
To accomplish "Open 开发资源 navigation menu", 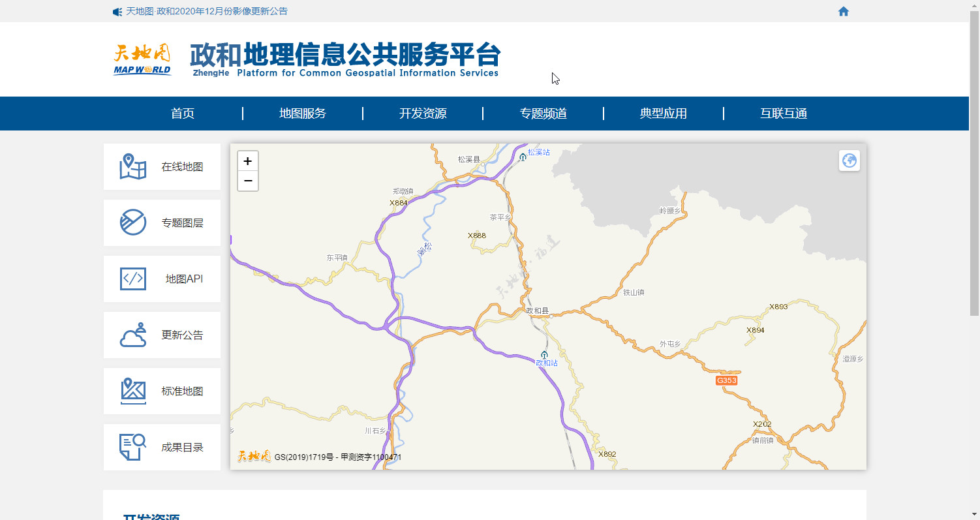I will coord(423,114).
